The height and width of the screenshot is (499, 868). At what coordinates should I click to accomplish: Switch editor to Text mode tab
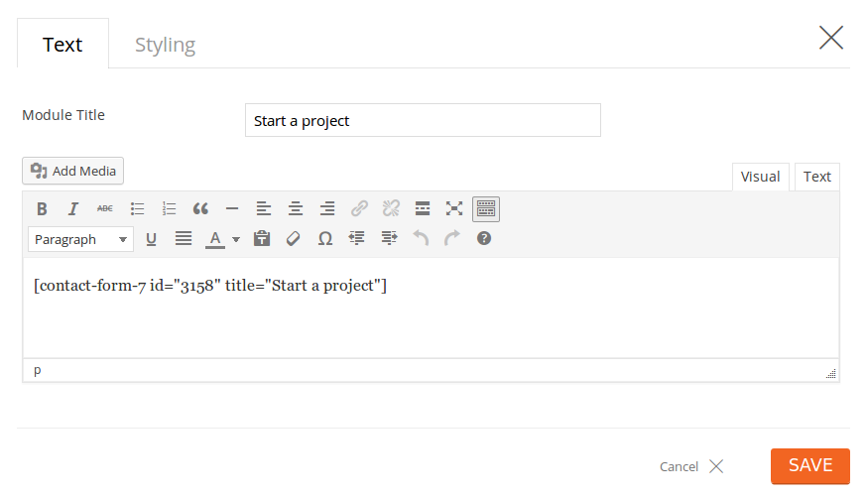(816, 177)
